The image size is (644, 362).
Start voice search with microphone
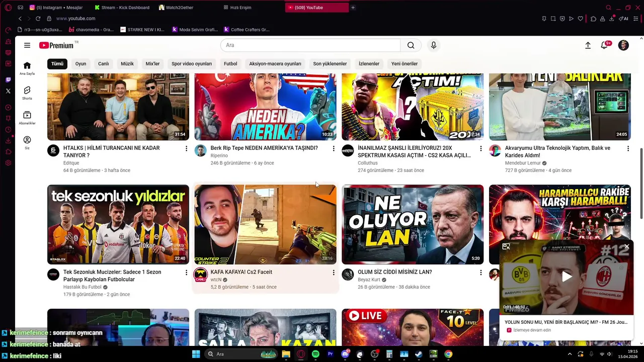[x=434, y=45]
